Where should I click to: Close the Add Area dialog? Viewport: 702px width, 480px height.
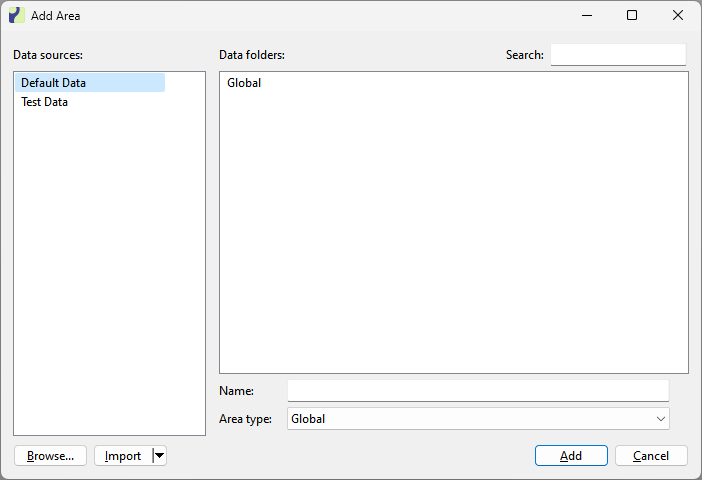678,16
